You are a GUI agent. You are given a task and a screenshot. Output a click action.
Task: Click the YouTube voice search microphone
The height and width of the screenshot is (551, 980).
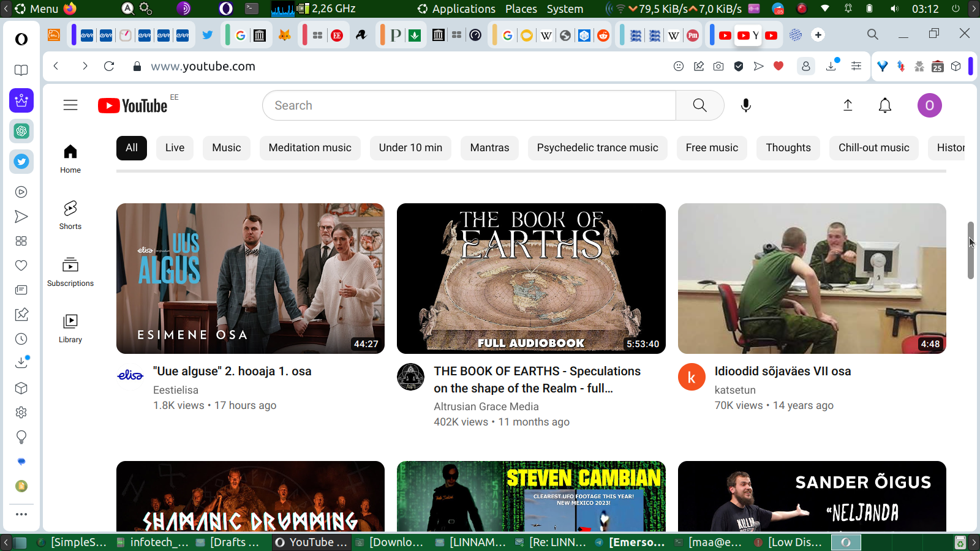745,105
